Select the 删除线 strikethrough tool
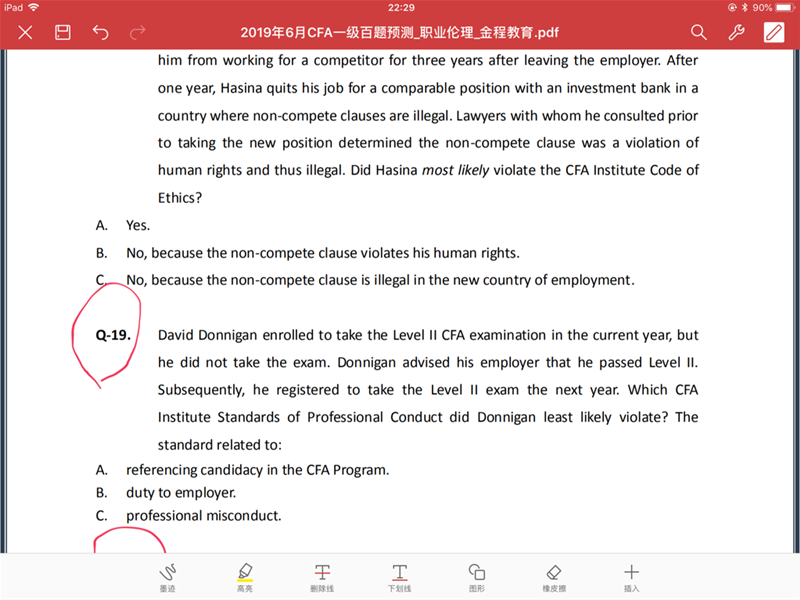 click(x=322, y=578)
